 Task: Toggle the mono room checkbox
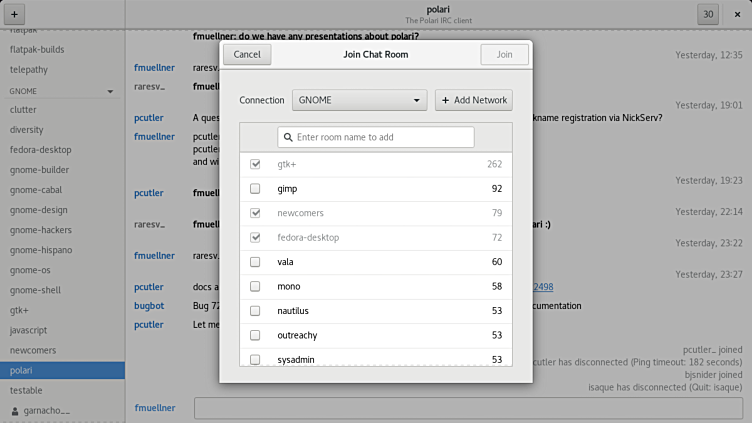(x=255, y=286)
